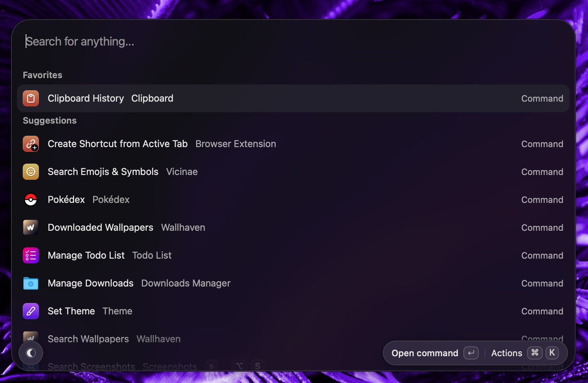588x383 pixels.
Task: Click the Set Theme brush icon
Action: pos(31,311)
